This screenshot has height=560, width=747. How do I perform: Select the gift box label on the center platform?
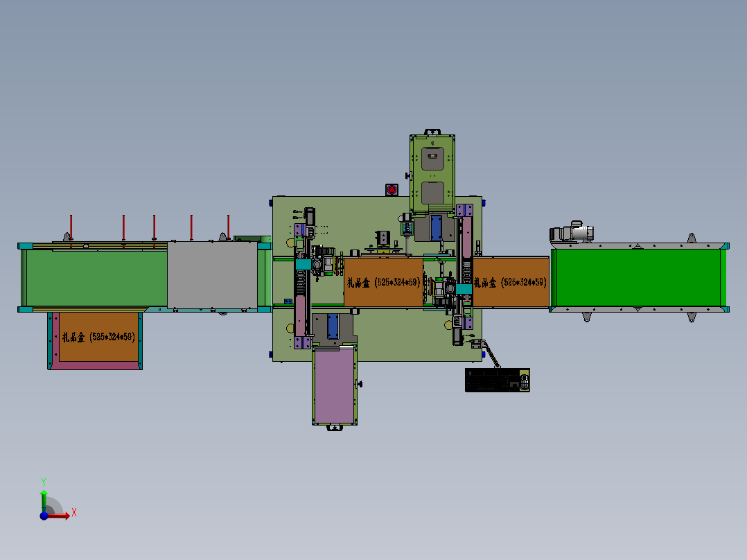384,283
